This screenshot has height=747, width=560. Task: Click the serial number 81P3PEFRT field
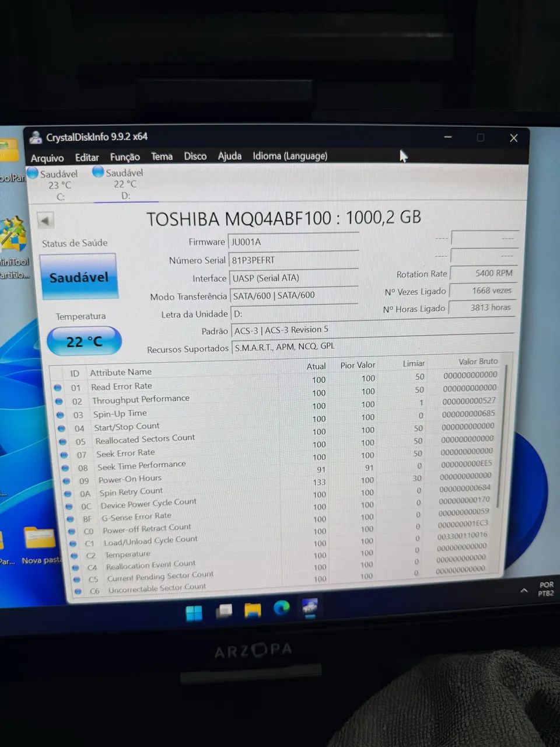293,260
